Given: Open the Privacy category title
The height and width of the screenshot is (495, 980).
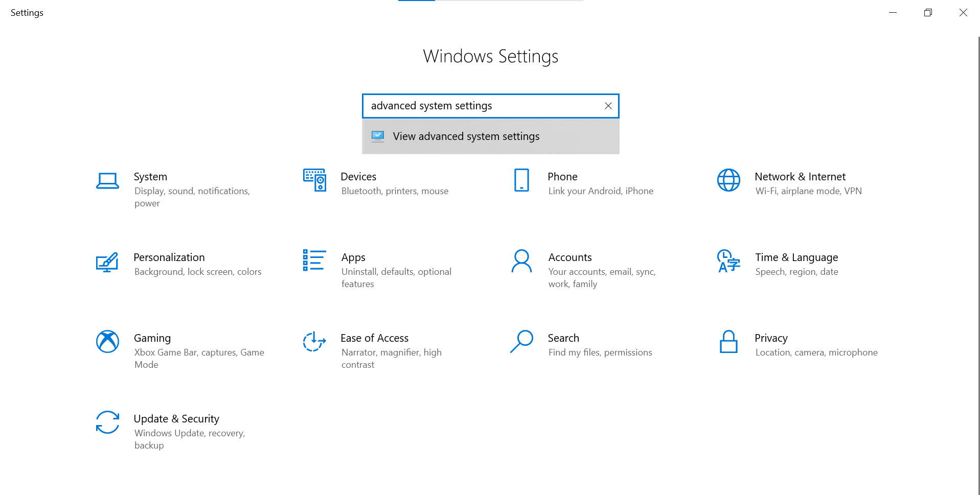Looking at the screenshot, I should (x=771, y=338).
